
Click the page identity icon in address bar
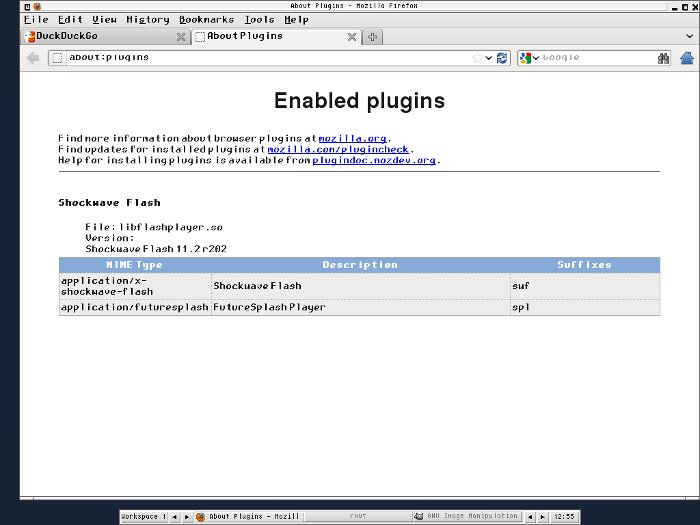click(57, 58)
